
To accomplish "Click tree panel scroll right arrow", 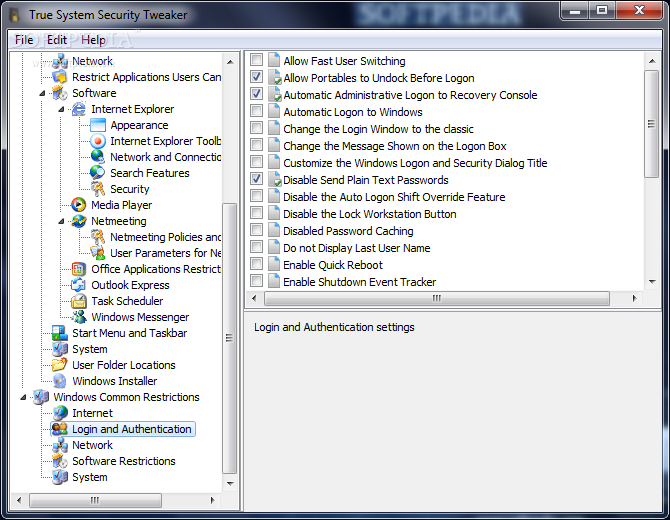I will (213, 500).
